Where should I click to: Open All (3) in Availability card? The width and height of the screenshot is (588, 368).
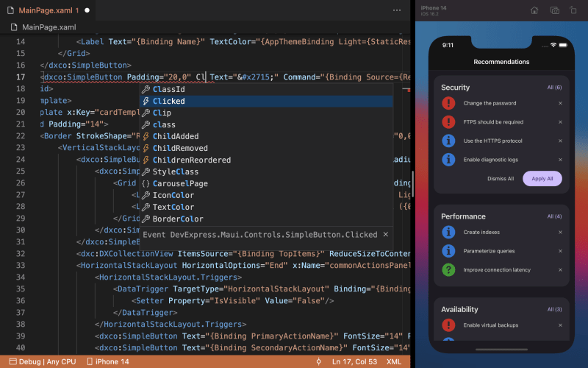click(x=554, y=309)
